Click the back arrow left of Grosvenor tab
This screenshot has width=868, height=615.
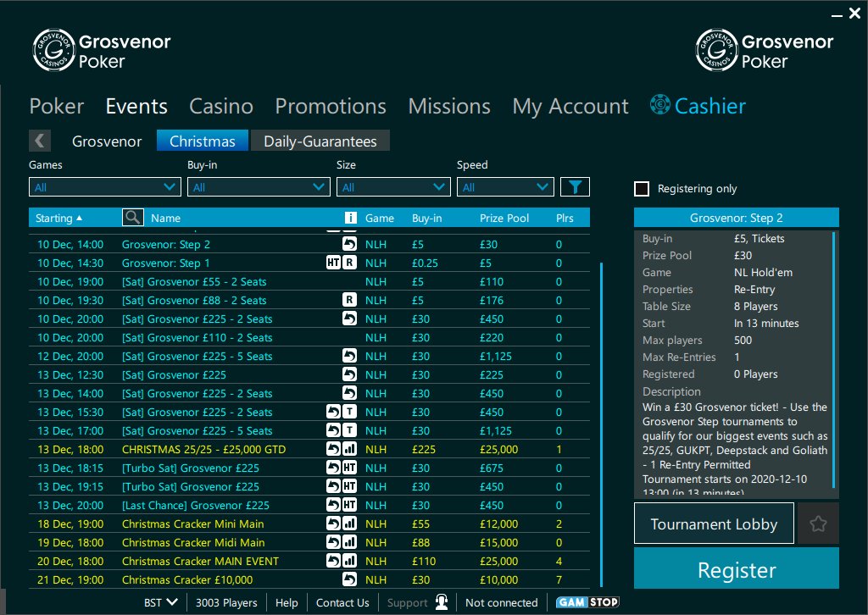40,141
